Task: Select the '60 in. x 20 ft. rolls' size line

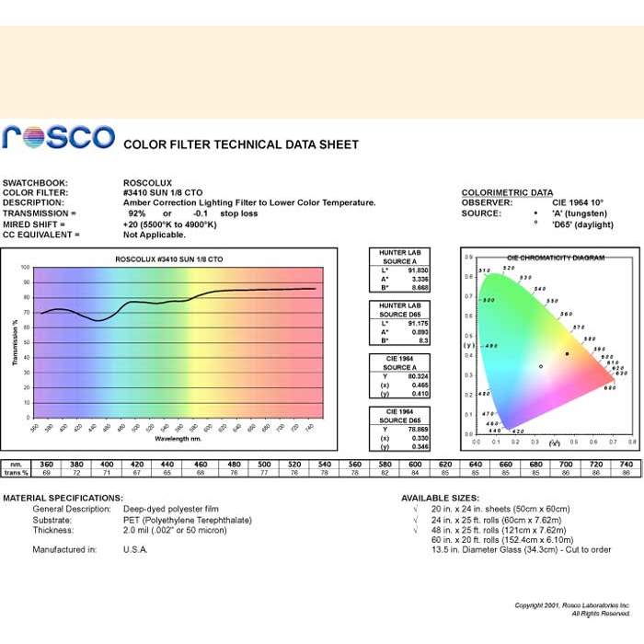Action: (x=502, y=540)
